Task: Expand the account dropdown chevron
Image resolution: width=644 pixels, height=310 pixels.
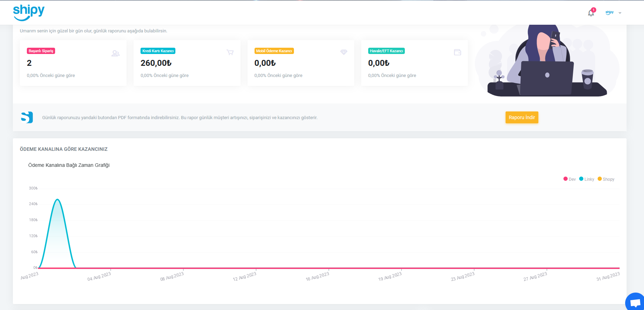Action: pyautogui.click(x=620, y=13)
